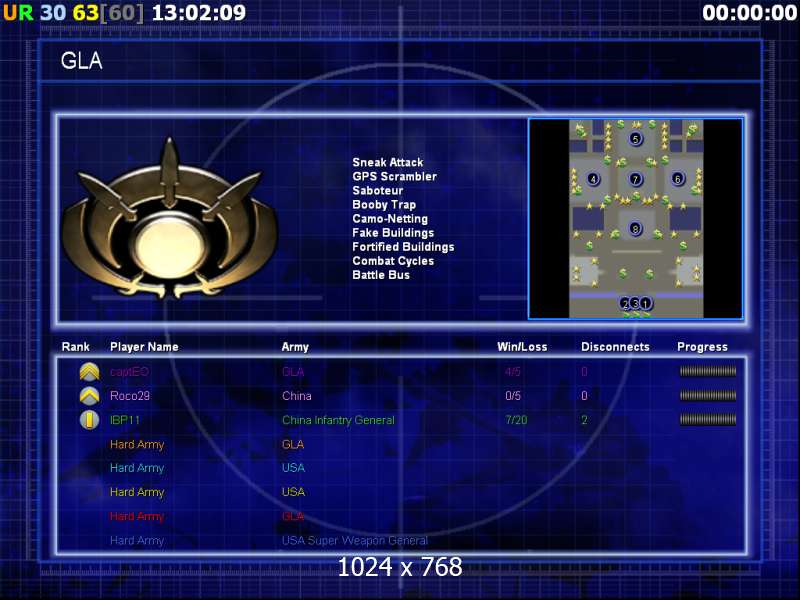
Task: Click the map preview thumbnail
Action: click(636, 219)
